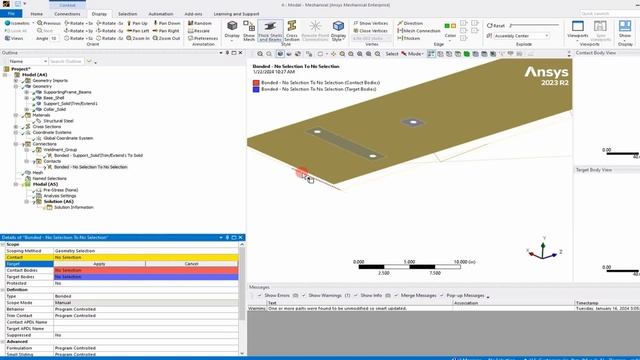This screenshot has width=640, height=360.
Task: Click the Show Vertices icon
Action: tap(356, 23)
